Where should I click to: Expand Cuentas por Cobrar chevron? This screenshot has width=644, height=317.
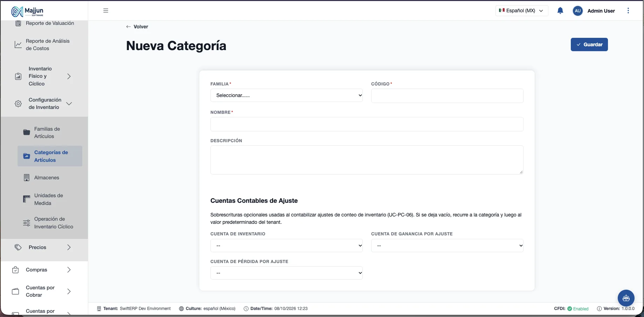coord(69,291)
